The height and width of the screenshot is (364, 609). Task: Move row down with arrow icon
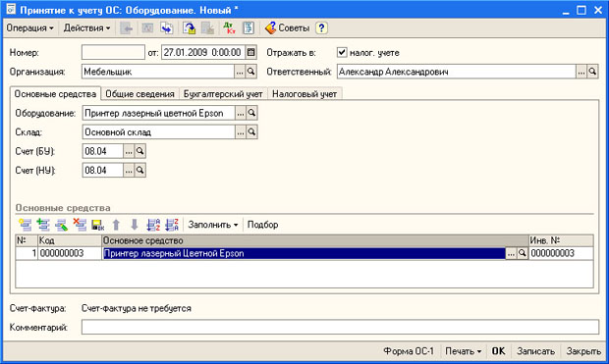[135, 225]
